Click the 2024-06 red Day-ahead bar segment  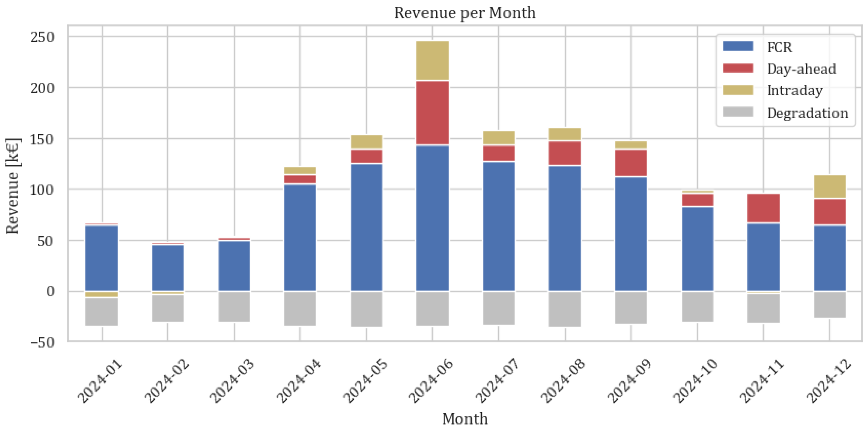click(x=432, y=113)
